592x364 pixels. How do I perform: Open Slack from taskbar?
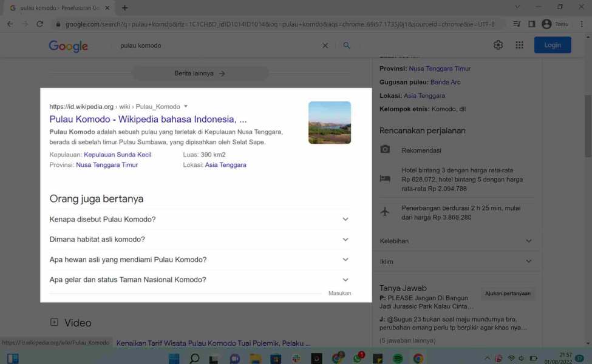click(x=296, y=359)
